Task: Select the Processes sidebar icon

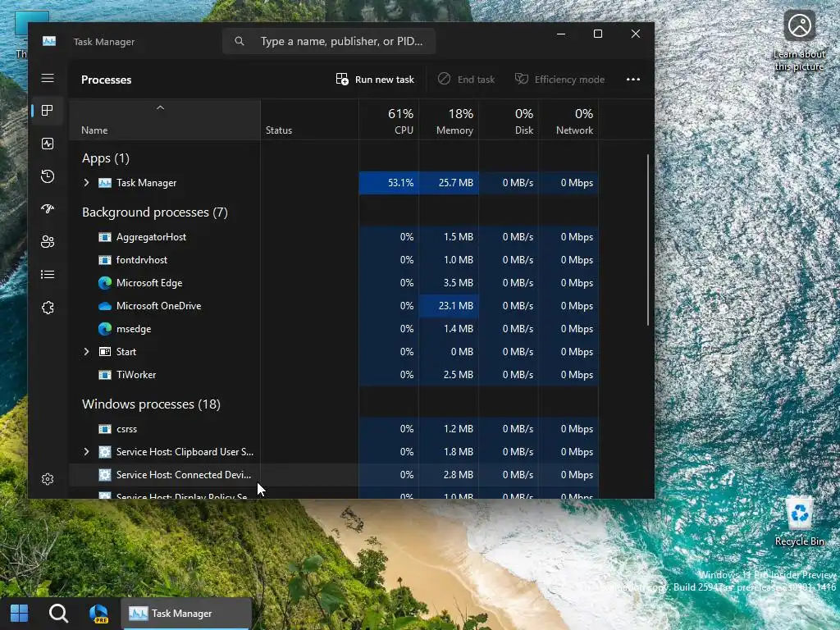Action: point(48,111)
